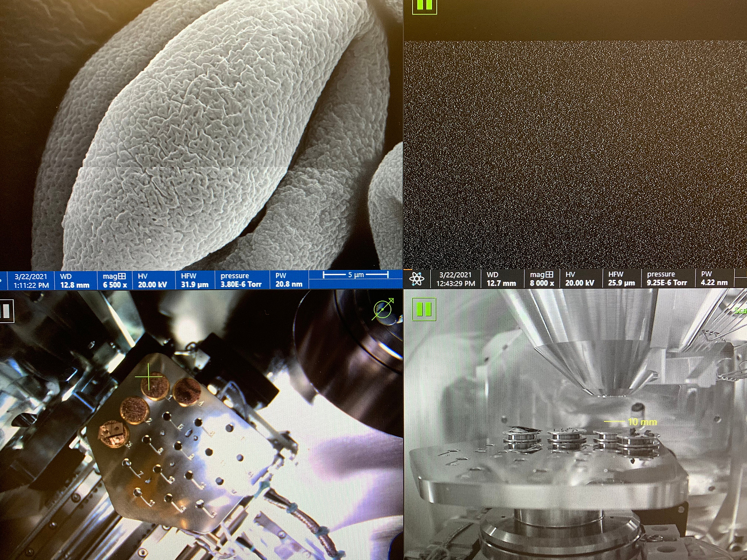Click the green pause icon in the top-right quadrant
This screenshot has width=747, height=560.
424,7
